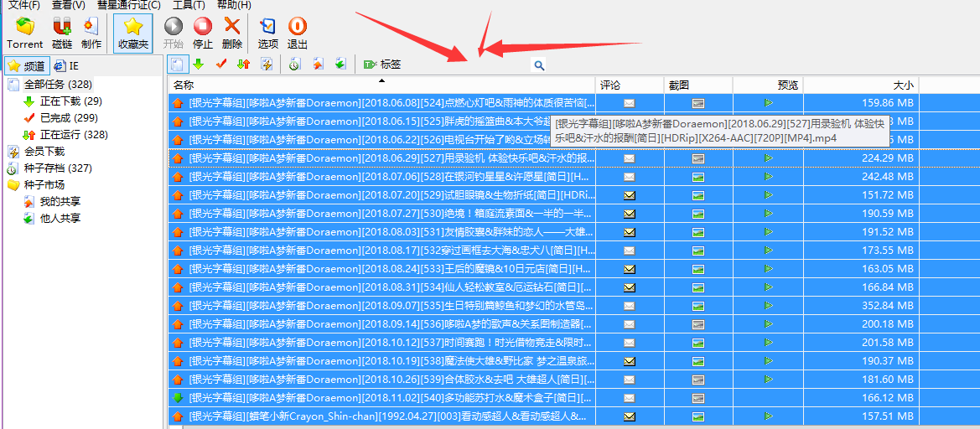Open the 文件(F) menu

[23, 5]
